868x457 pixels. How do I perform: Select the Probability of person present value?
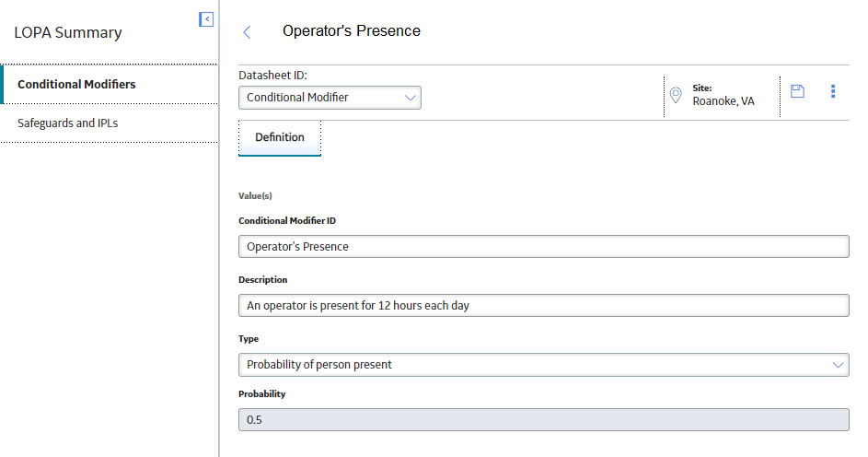pyautogui.click(x=318, y=365)
